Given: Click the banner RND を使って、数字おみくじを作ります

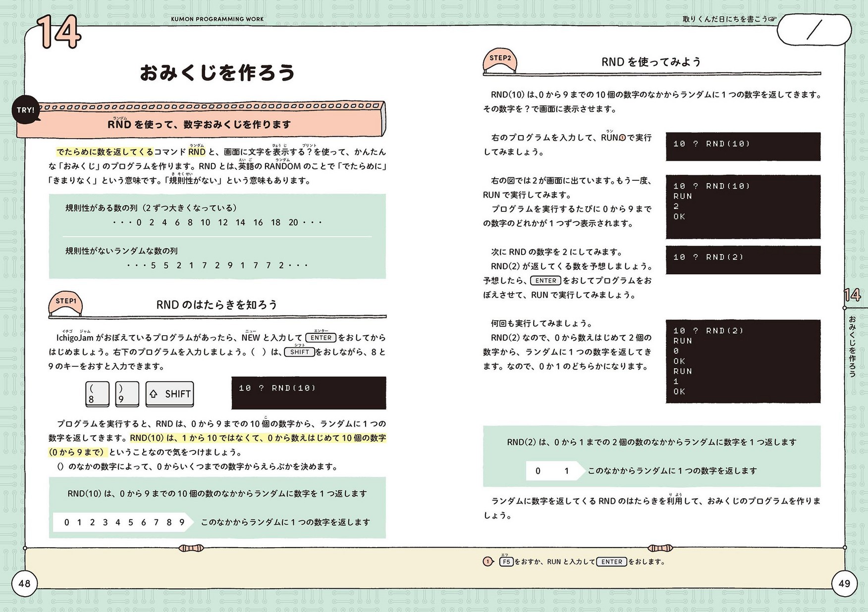Looking at the screenshot, I should 199,124.
